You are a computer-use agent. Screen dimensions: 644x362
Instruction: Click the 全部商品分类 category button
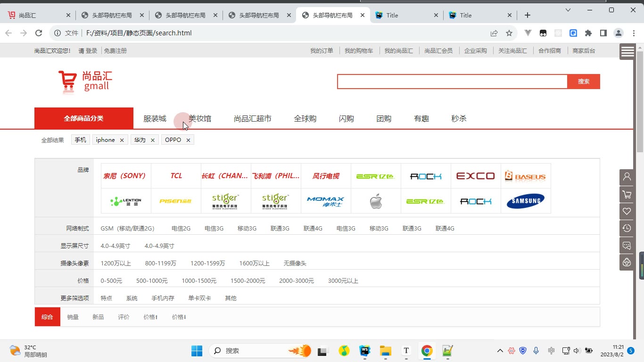84,118
